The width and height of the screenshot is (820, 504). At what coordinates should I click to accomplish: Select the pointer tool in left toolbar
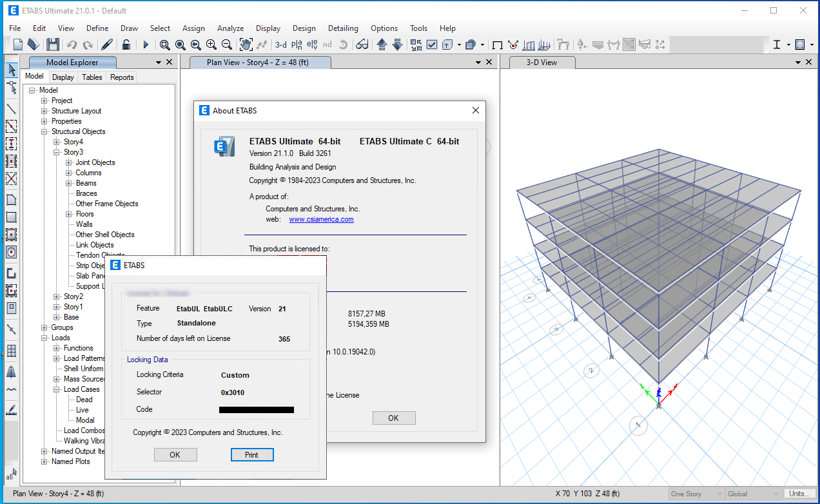(x=12, y=70)
